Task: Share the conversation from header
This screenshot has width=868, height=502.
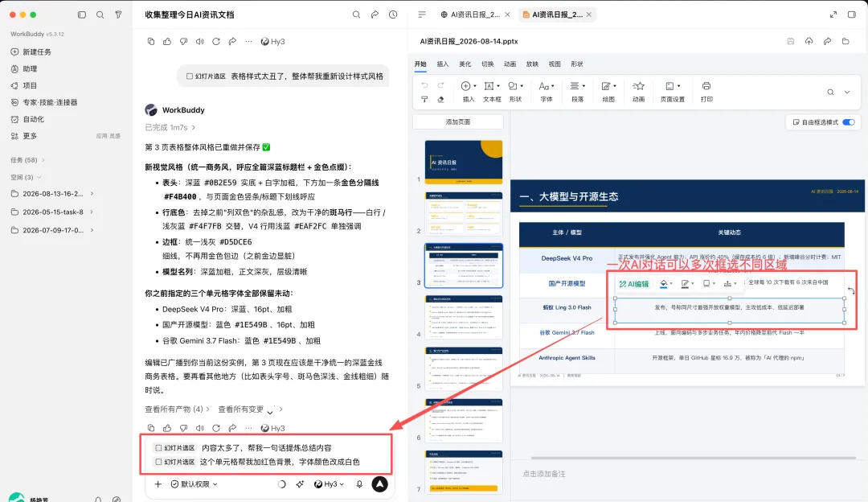Action: click(x=375, y=15)
